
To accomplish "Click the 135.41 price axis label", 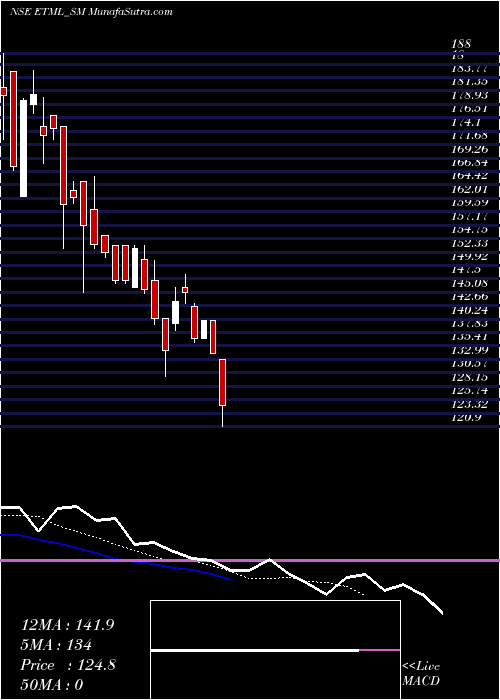I will pos(469,337).
